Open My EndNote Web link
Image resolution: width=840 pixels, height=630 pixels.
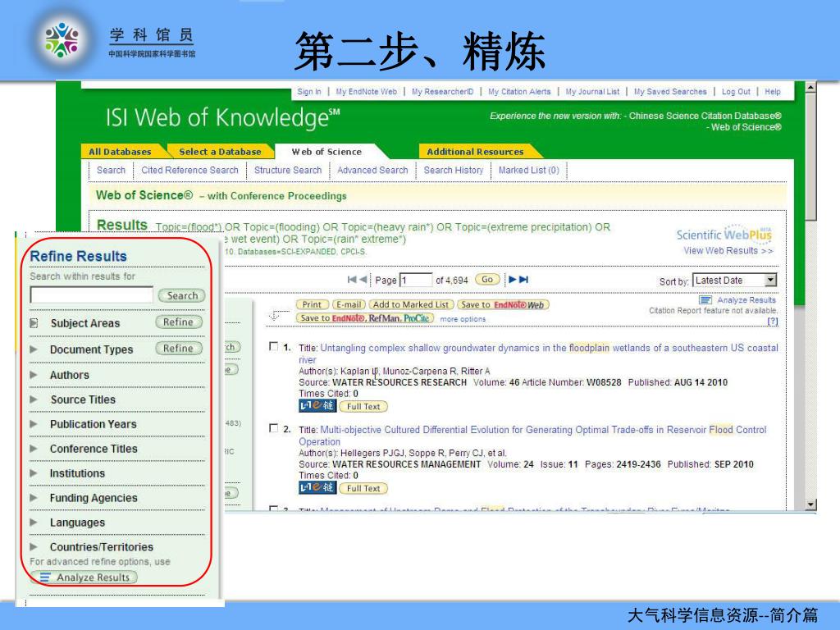(367, 92)
